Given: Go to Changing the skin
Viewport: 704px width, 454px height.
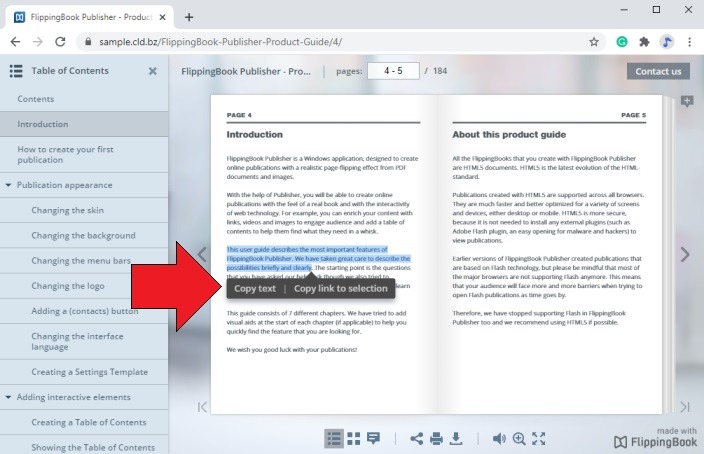Looking at the screenshot, I should (x=84, y=210).
